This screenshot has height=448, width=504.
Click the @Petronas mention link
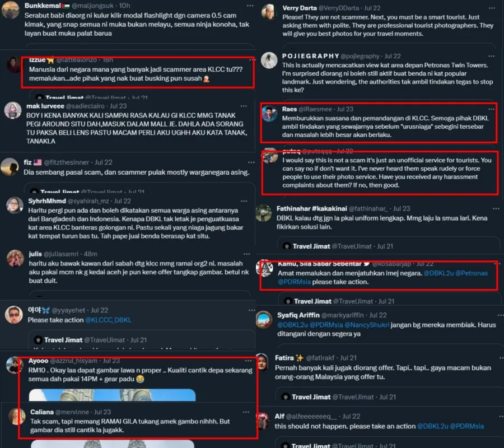(x=472, y=273)
